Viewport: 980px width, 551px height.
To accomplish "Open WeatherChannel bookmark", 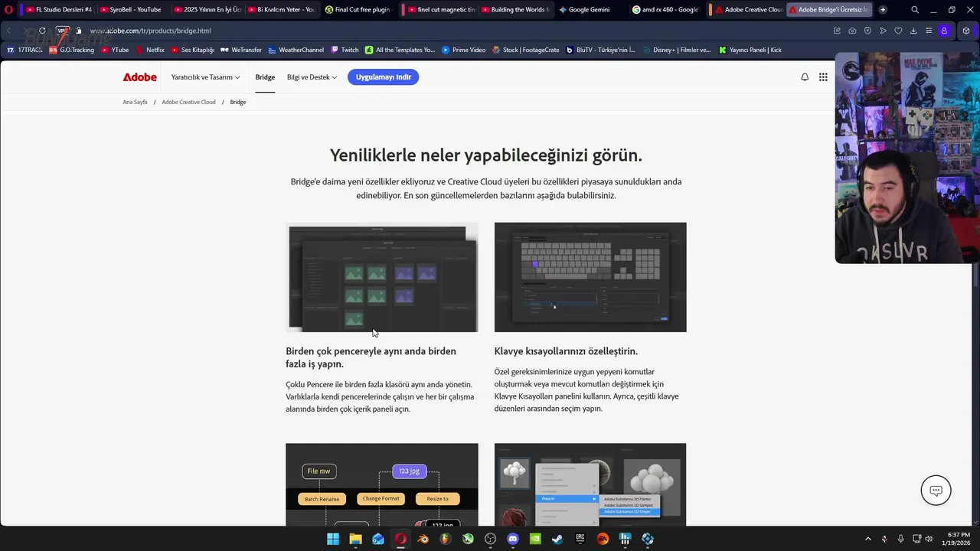I will 296,50.
